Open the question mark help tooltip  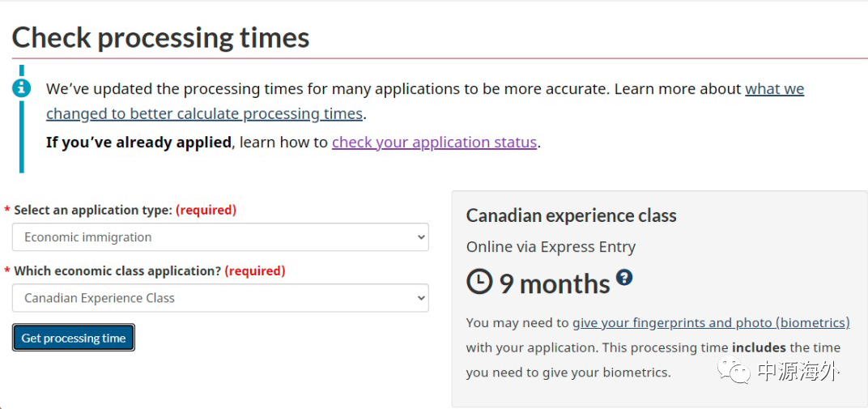[x=623, y=277]
